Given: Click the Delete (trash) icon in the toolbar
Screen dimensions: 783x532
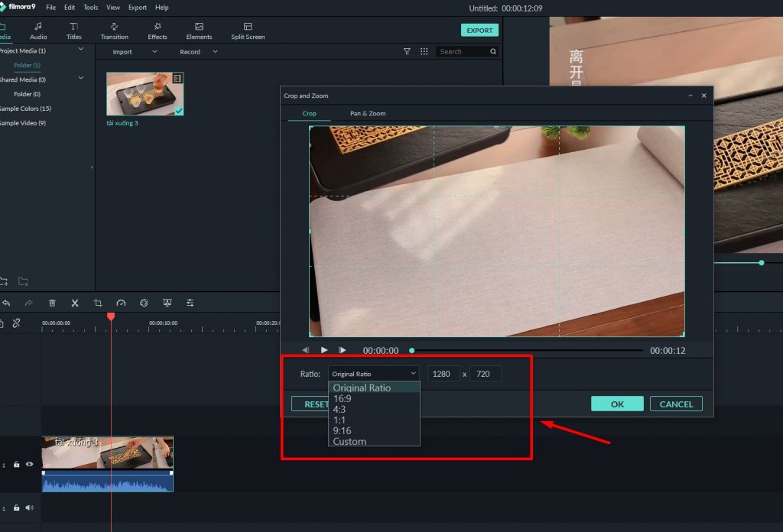Looking at the screenshot, I should click(52, 303).
